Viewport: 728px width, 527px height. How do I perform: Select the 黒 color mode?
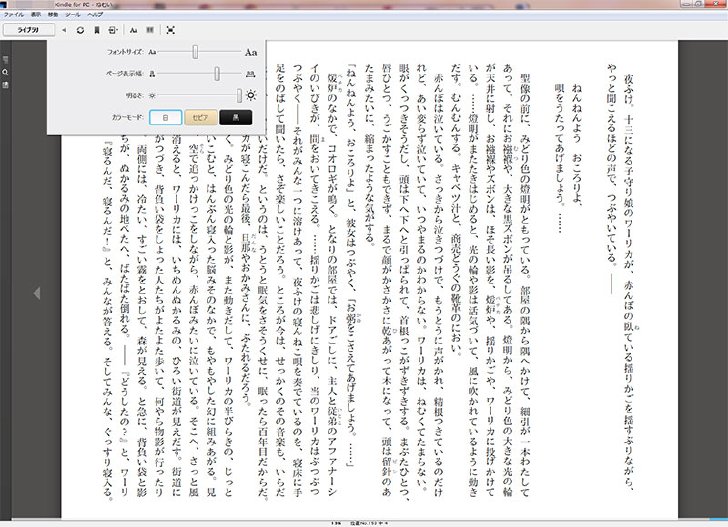point(236,117)
